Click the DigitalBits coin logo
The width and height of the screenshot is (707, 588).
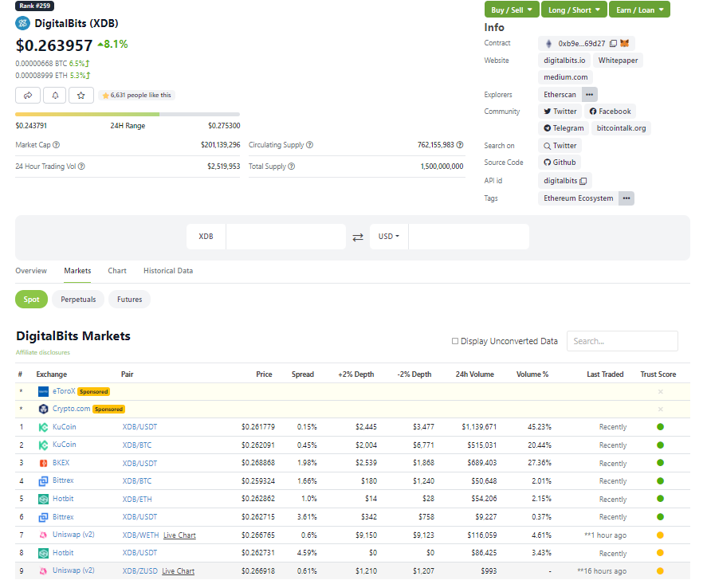(x=22, y=23)
